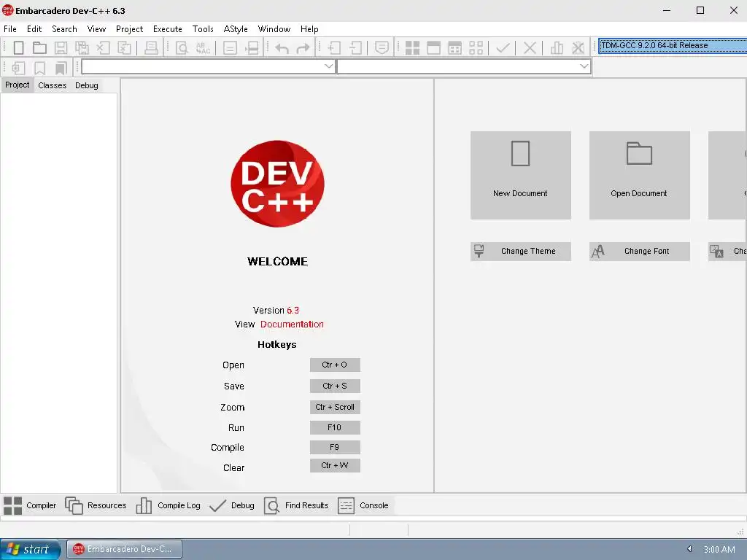Open the Search menu

click(64, 29)
